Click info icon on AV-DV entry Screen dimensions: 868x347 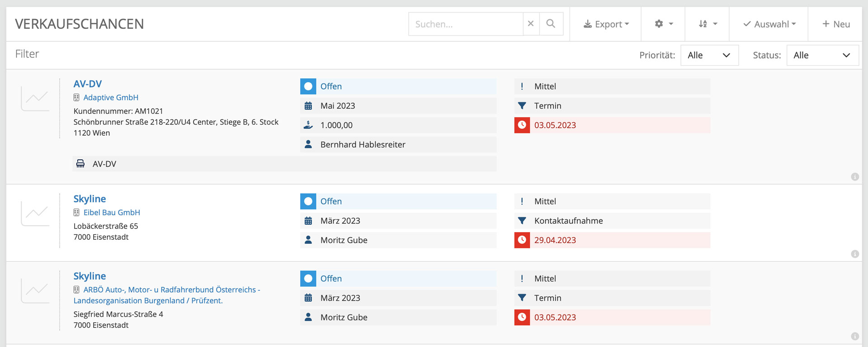point(854,177)
